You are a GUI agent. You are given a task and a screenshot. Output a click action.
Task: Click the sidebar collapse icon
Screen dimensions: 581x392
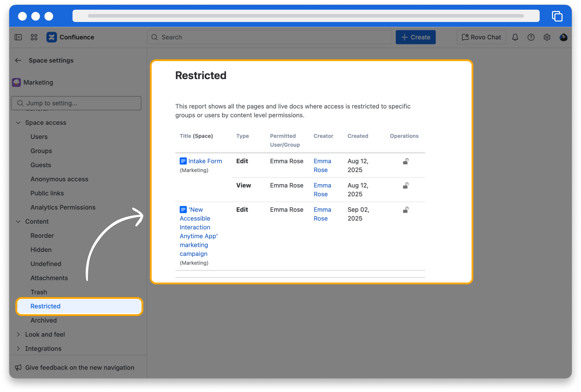pyautogui.click(x=18, y=37)
